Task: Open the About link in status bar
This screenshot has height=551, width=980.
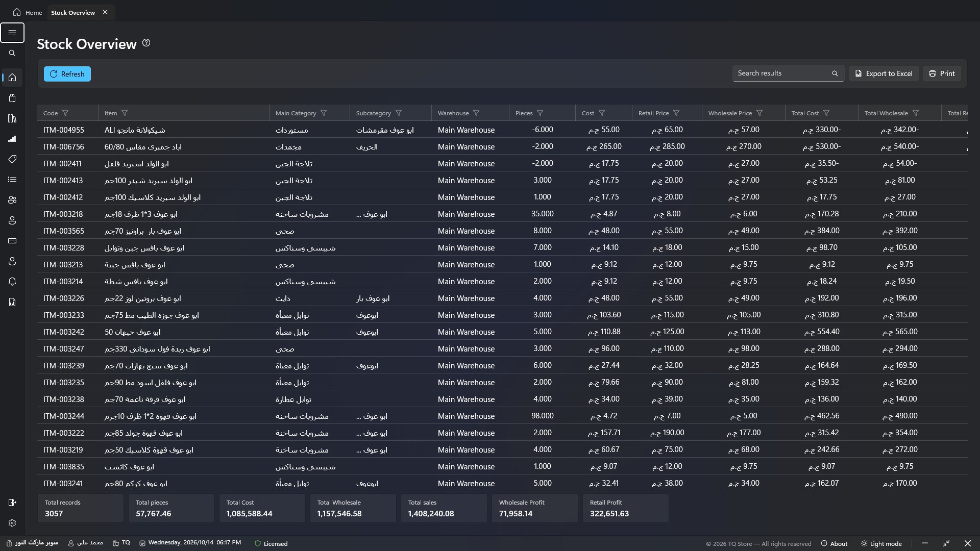Action: point(834,543)
